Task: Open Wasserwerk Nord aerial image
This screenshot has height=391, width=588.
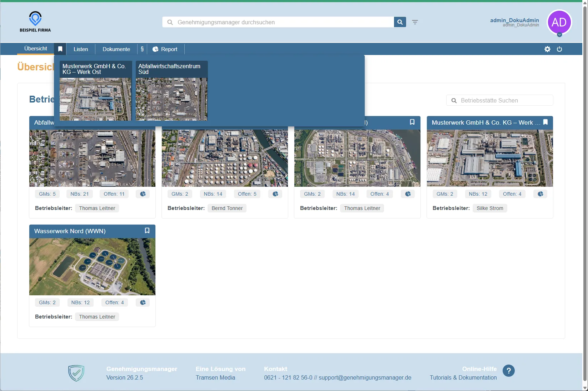Action: 92,266
